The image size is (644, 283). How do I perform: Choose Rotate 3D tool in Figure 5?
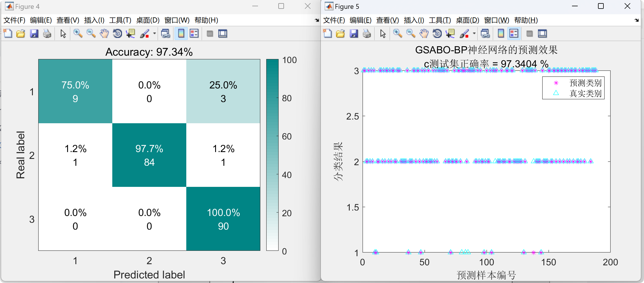coord(437,34)
